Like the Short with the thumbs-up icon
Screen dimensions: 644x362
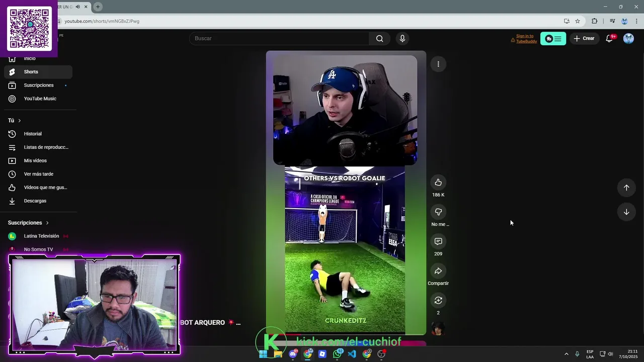(x=438, y=183)
